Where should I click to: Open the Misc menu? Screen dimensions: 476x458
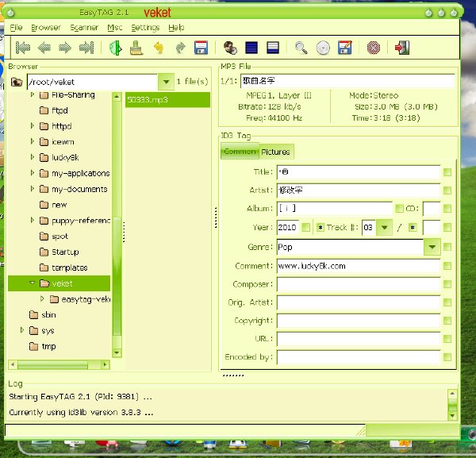point(115,28)
